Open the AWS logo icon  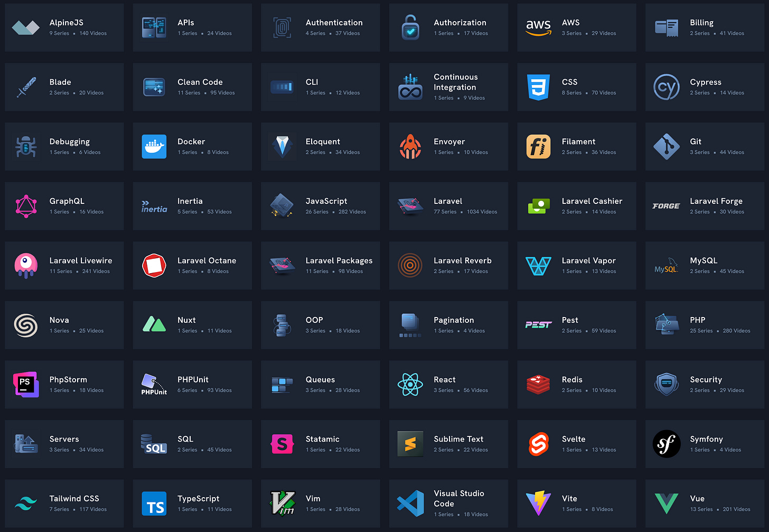click(538, 27)
